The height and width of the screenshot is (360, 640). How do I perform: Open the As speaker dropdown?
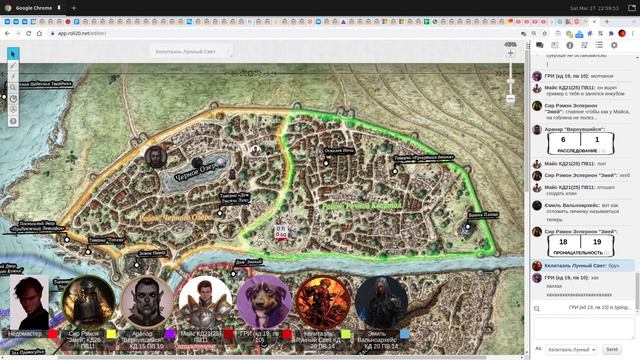pyautogui.click(x=571, y=349)
